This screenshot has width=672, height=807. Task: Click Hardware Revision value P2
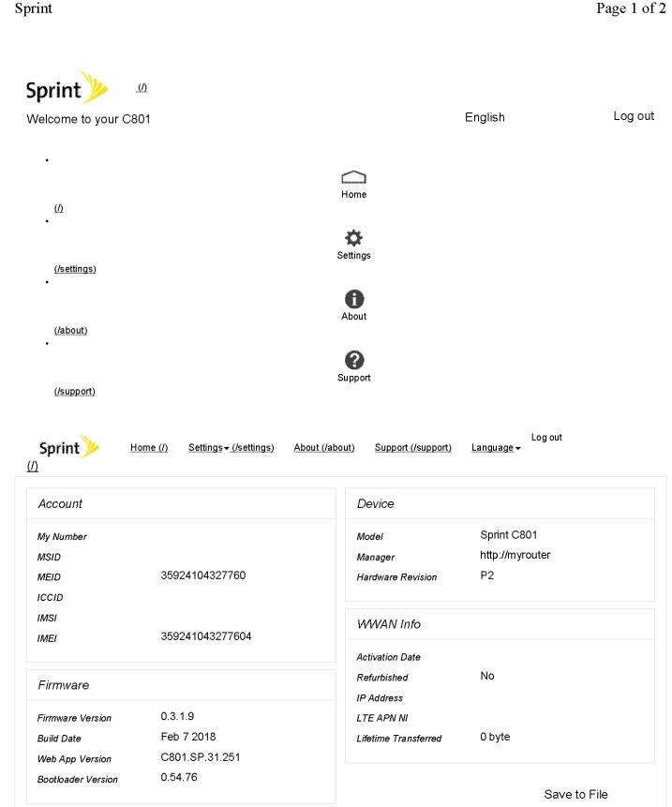[486, 575]
